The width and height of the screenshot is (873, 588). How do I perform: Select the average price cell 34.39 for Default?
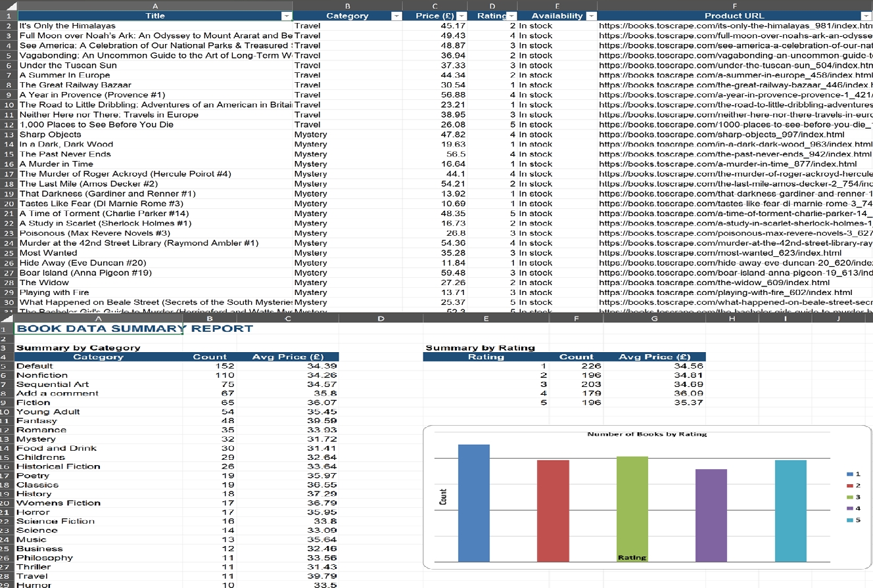tap(288, 366)
